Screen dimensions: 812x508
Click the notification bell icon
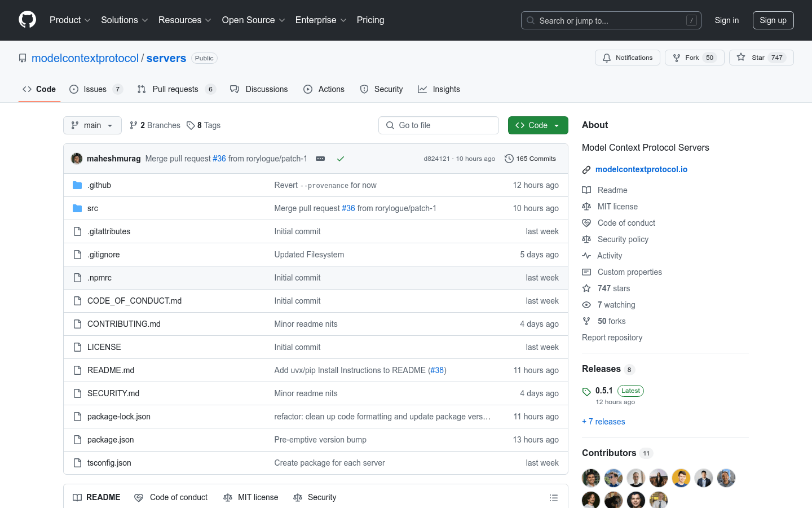coord(606,57)
